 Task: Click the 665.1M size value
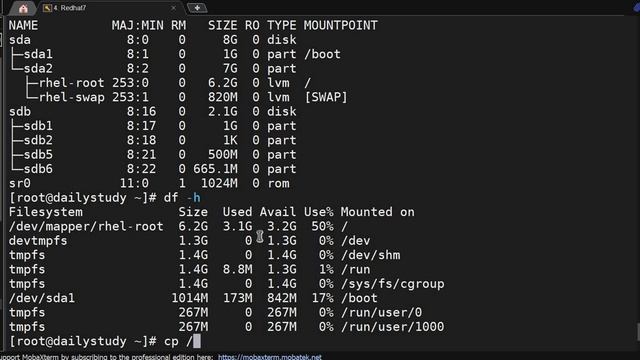click(x=215, y=169)
